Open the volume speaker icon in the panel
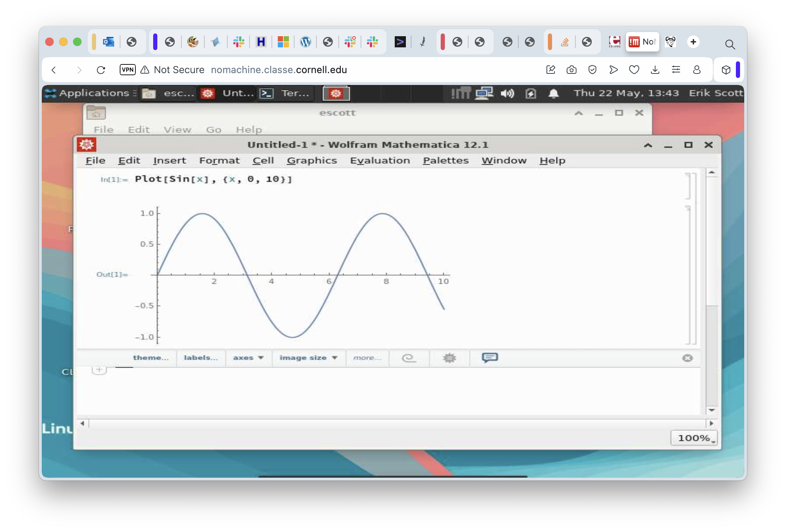The height and width of the screenshot is (532, 786). pos(507,93)
